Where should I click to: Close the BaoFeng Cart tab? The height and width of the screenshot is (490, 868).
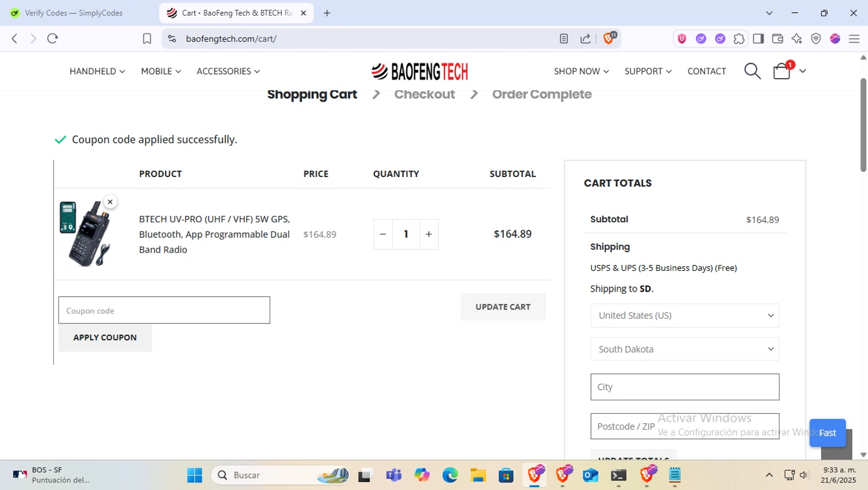[303, 13]
